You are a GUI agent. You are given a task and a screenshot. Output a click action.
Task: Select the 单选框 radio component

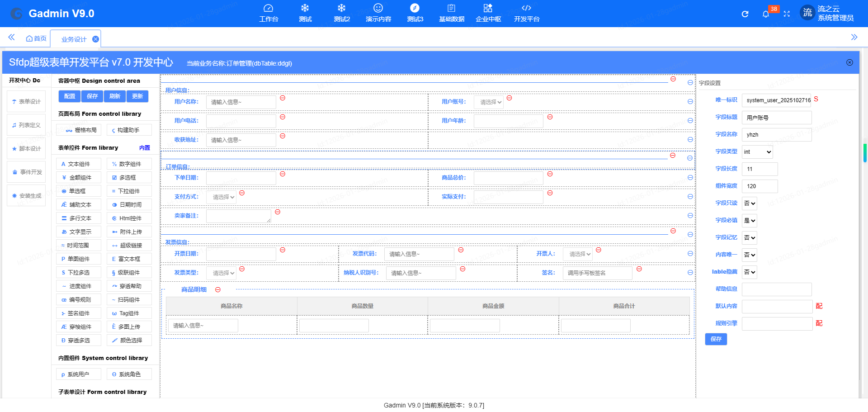pyautogui.click(x=79, y=191)
